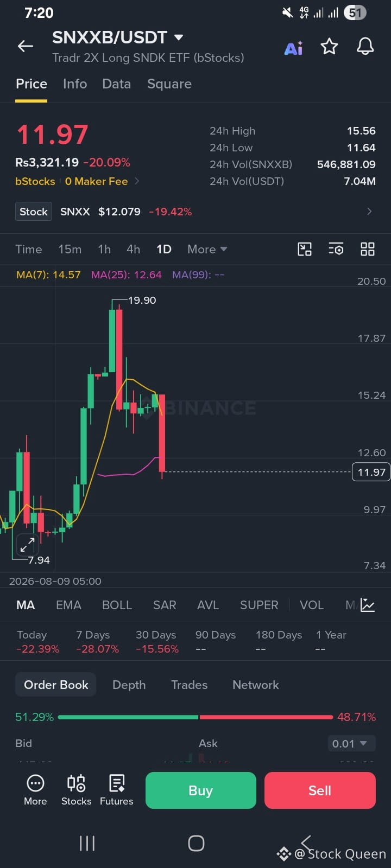Select the 1h timeframe
The width and height of the screenshot is (391, 868).
[104, 249]
